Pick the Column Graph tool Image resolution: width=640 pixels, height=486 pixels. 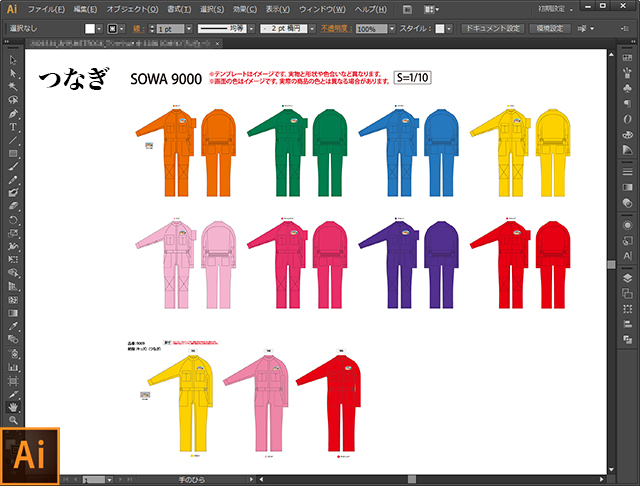(x=13, y=367)
